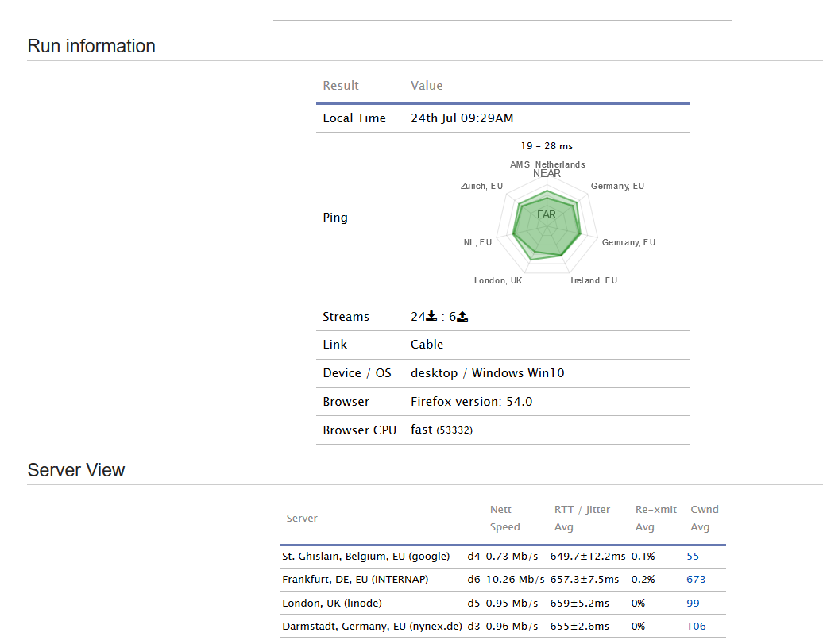Select the 'Firefox version: 54.0' value
823x644 pixels.
pos(471,402)
